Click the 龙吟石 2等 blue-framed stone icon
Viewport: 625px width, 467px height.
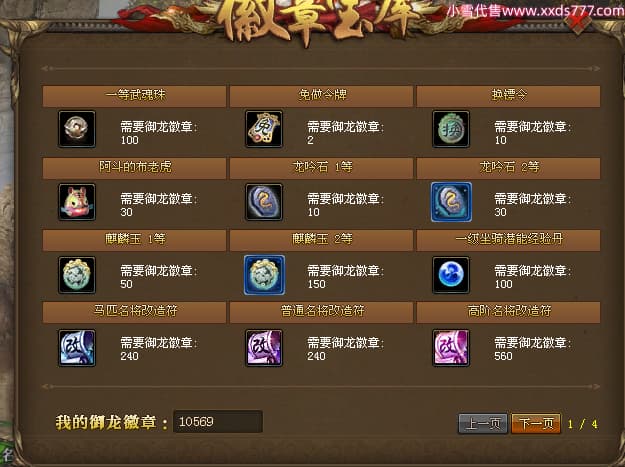point(451,202)
